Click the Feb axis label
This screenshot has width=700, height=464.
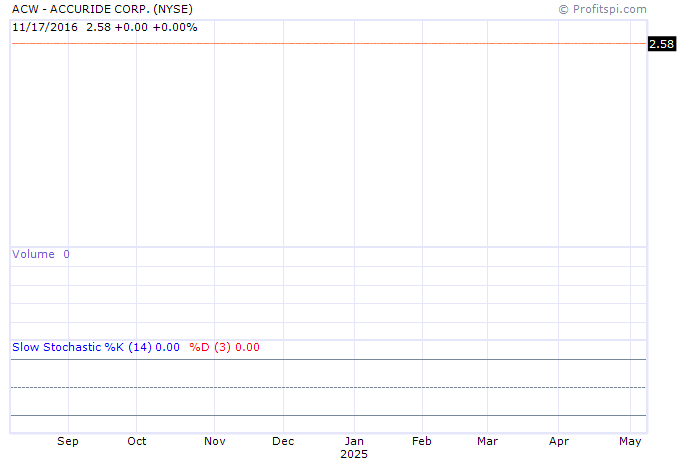click(x=422, y=441)
